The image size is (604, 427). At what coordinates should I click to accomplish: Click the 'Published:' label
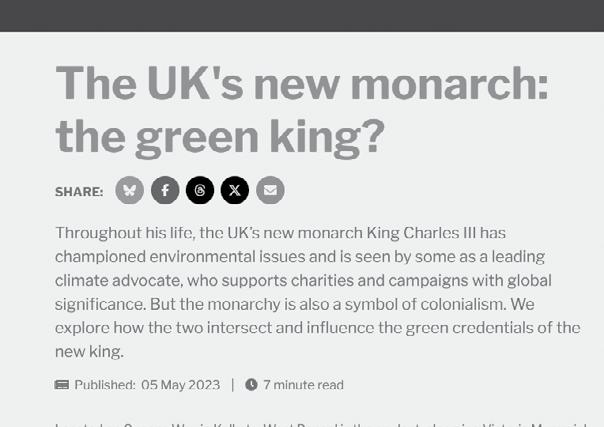[x=104, y=385]
